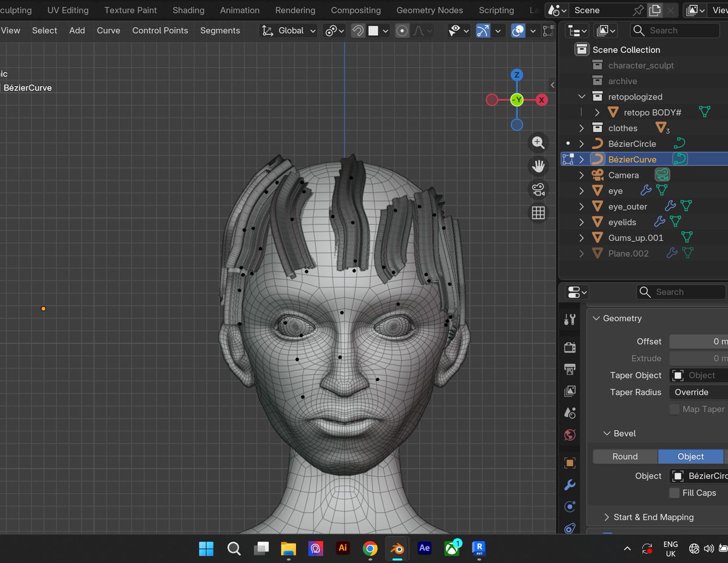
Task: Click the pan hand viewport icon
Action: point(538,166)
